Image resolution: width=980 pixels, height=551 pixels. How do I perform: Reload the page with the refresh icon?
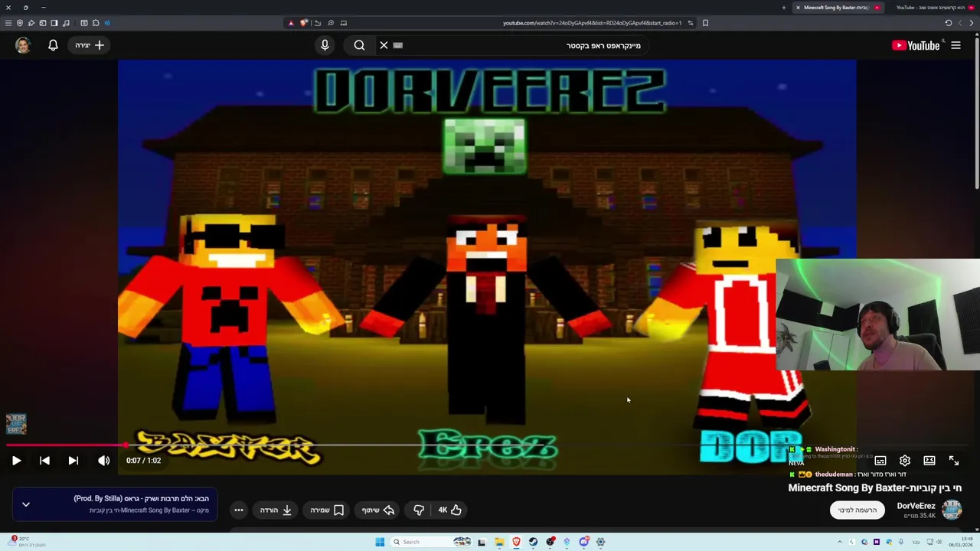[x=949, y=23]
